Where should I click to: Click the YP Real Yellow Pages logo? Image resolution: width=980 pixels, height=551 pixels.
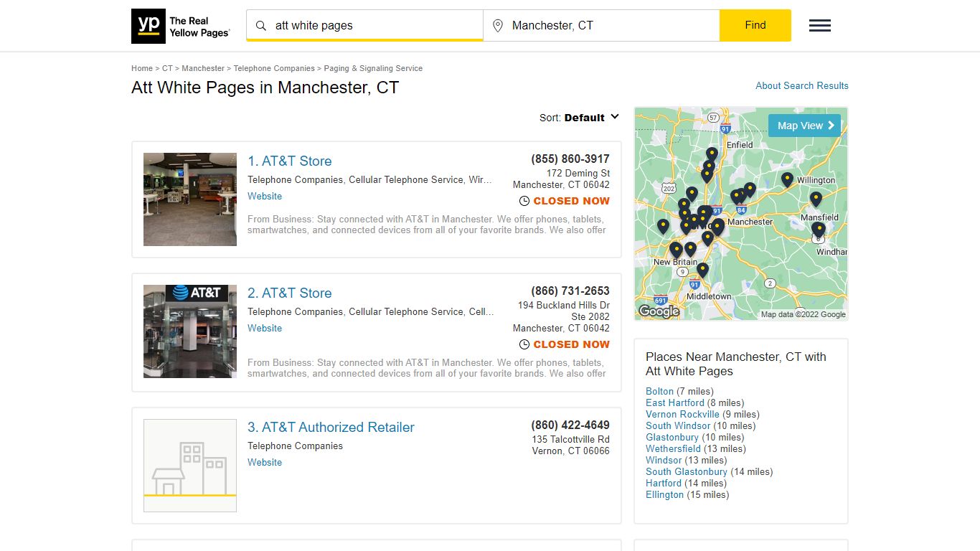(x=181, y=26)
